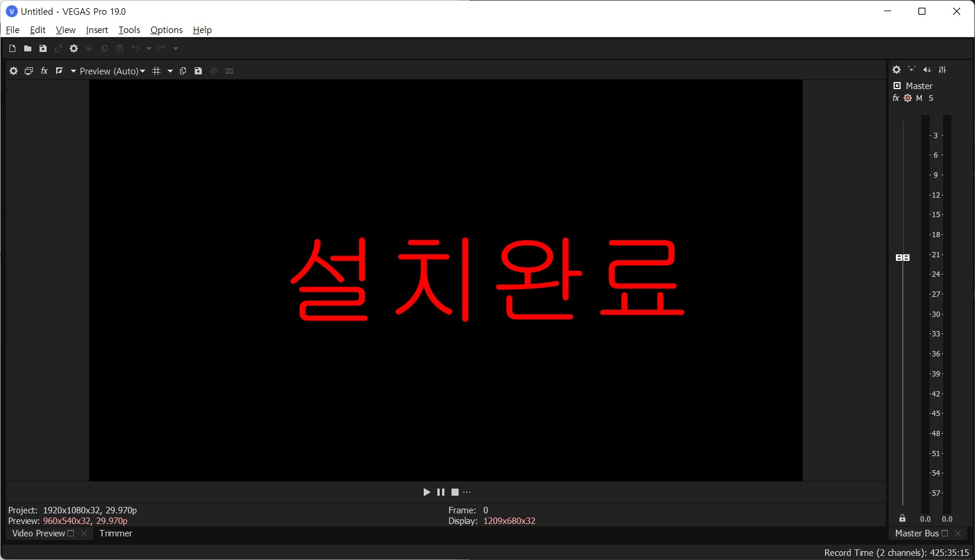Stop playback with the Stop button
Screen dimensions: 975x560
pyautogui.click(x=454, y=492)
